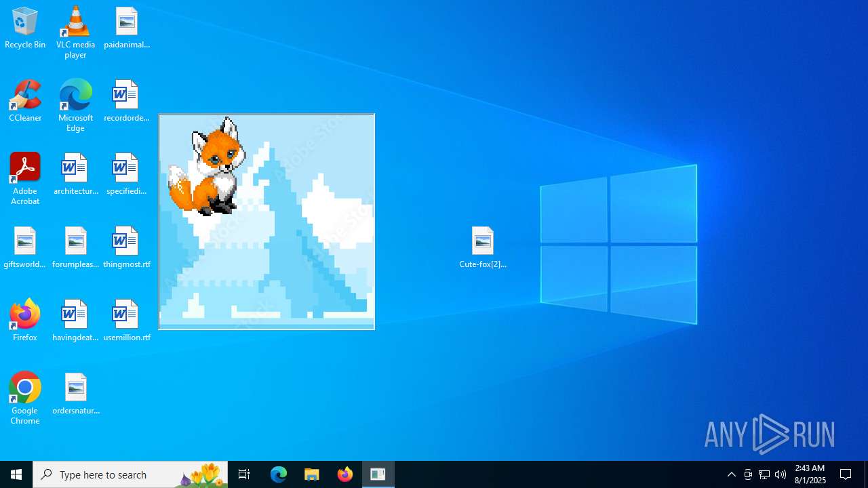This screenshot has height=488, width=868.
Task: Open network status tray icon
Action: tap(764, 474)
